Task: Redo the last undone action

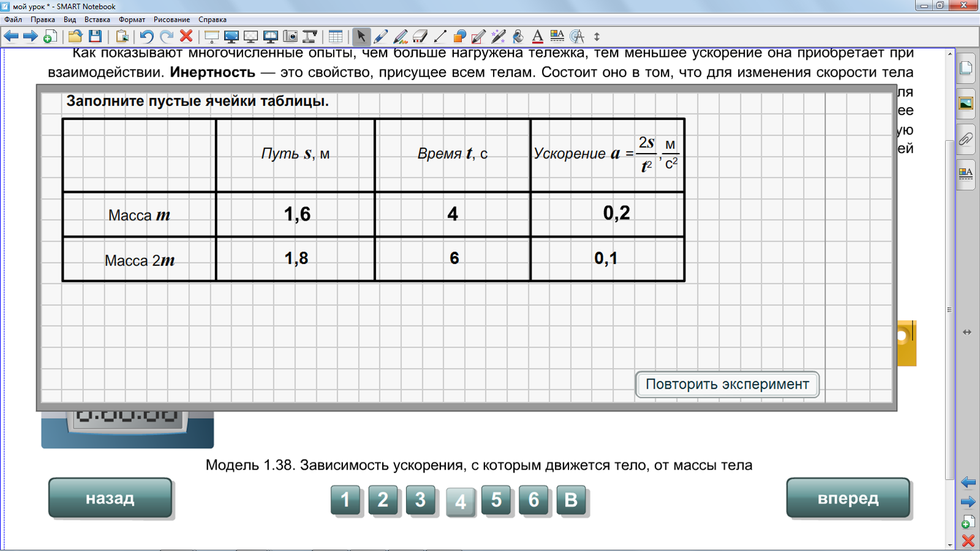Action: click(x=166, y=37)
